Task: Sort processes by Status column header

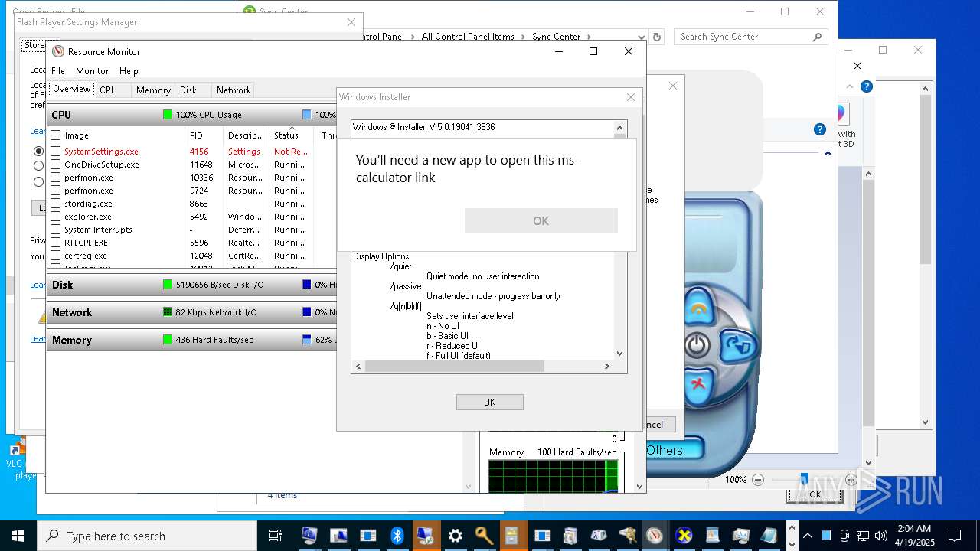Action: [292, 135]
